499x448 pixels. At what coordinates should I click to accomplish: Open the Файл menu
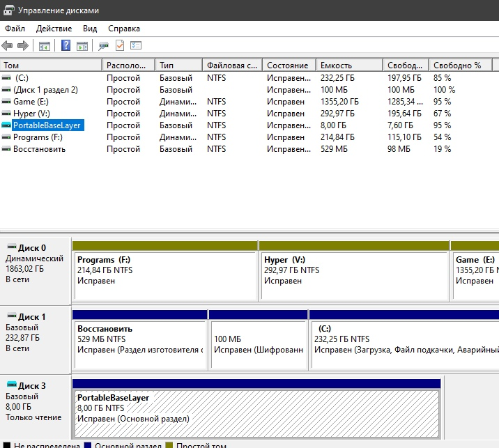15,29
